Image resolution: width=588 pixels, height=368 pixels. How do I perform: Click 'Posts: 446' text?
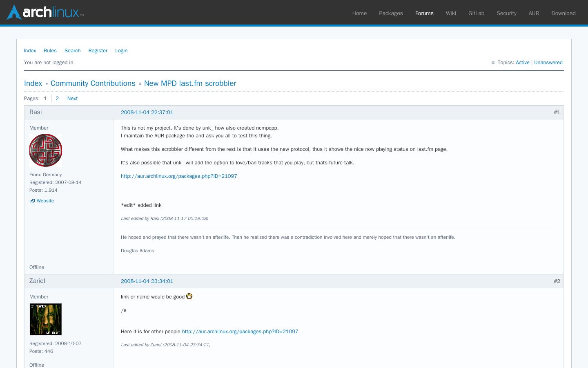tap(41, 351)
